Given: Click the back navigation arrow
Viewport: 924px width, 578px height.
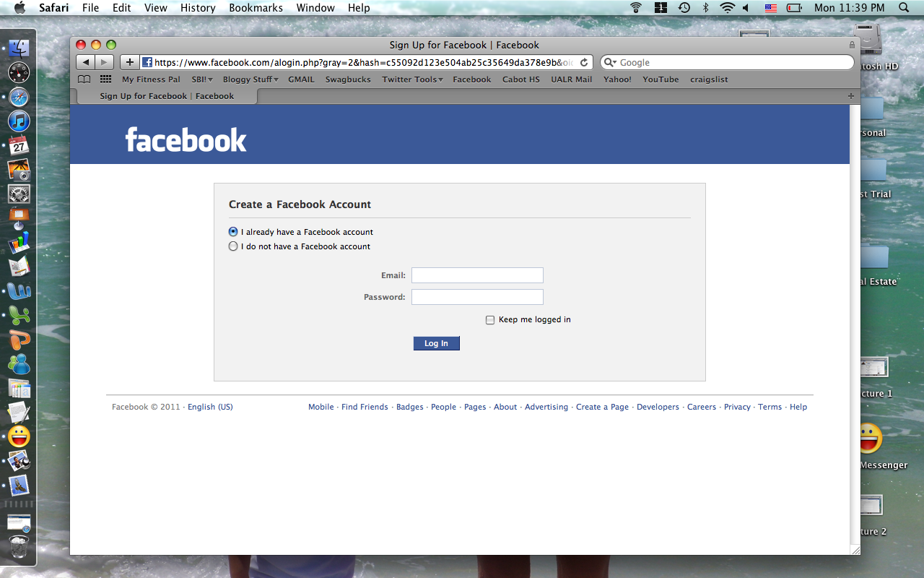Looking at the screenshot, I should [x=87, y=61].
